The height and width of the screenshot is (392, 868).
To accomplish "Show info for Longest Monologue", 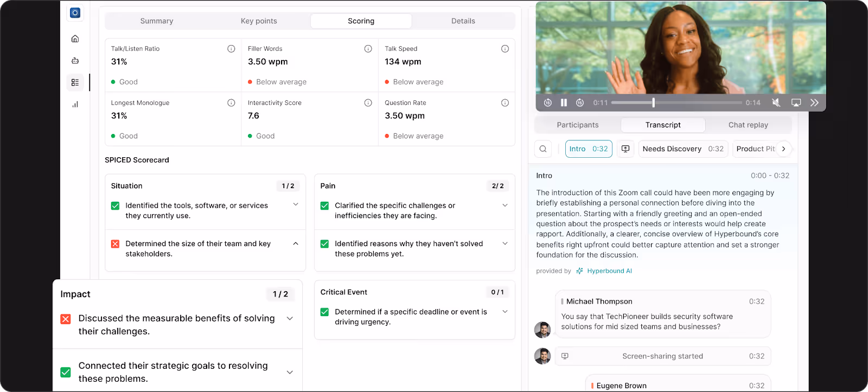I will click(x=231, y=103).
